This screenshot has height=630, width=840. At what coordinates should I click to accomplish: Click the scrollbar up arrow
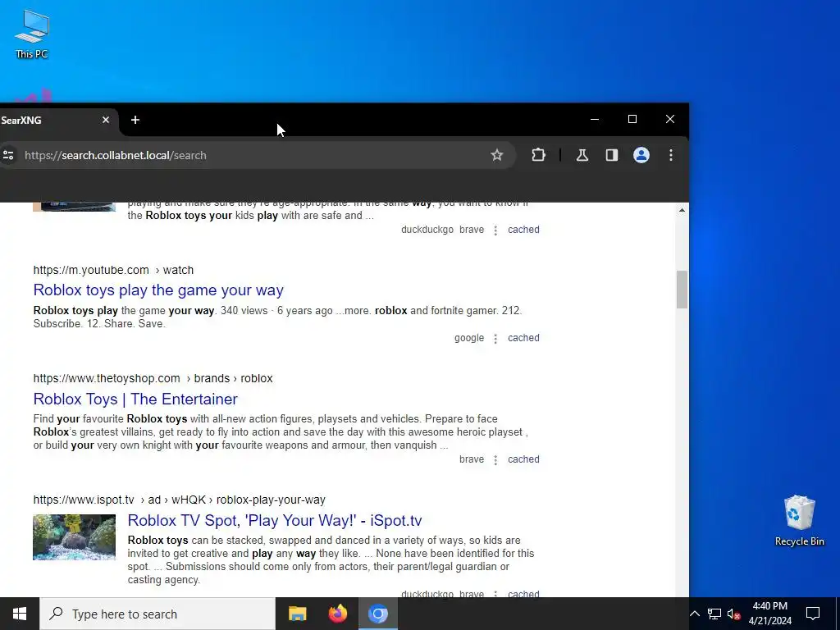(x=682, y=210)
